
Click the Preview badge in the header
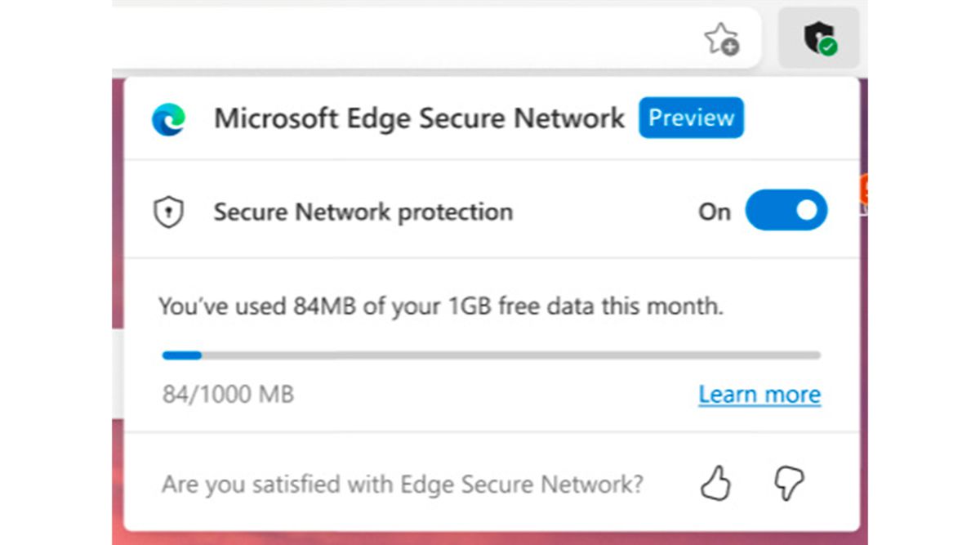(x=691, y=118)
